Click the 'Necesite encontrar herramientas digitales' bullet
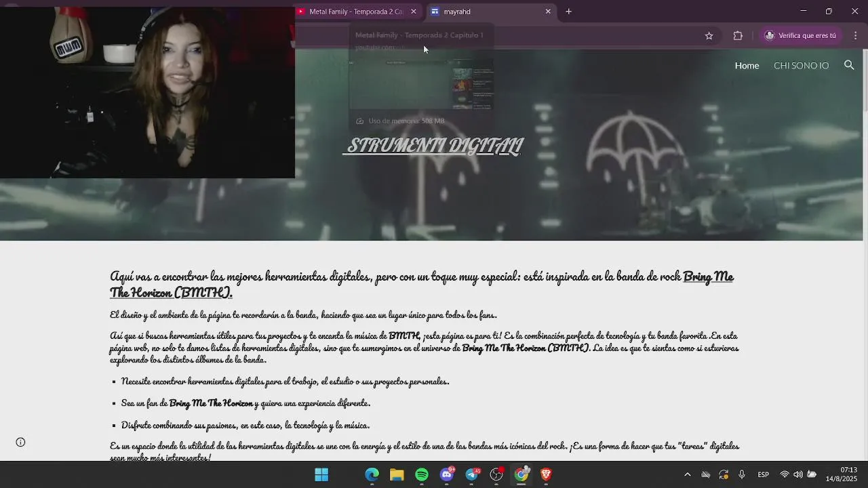This screenshot has height=488, width=868. click(x=285, y=382)
